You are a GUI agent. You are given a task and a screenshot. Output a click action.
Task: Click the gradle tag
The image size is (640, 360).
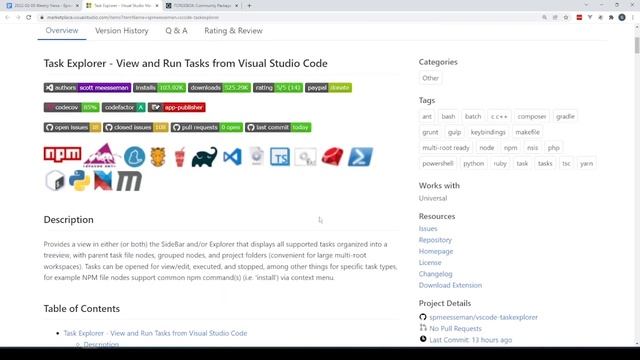point(565,116)
